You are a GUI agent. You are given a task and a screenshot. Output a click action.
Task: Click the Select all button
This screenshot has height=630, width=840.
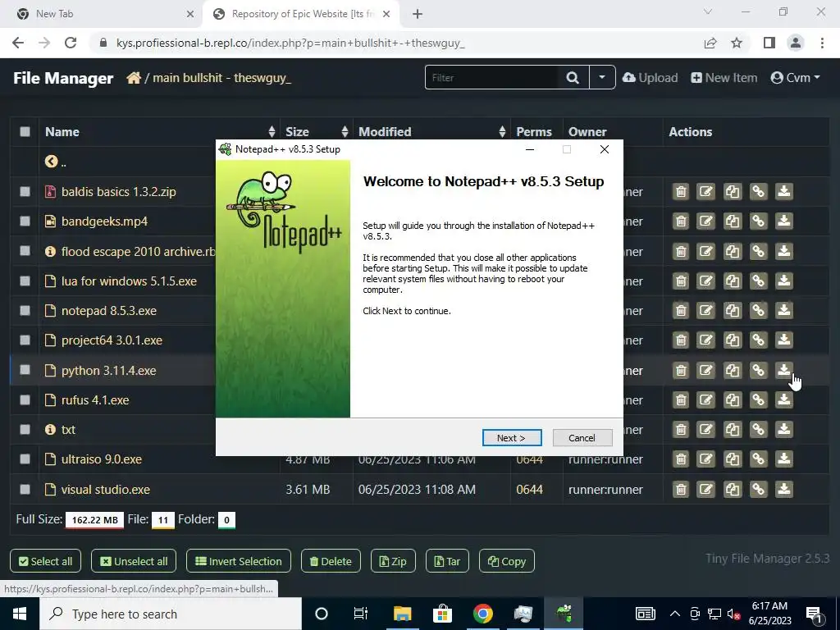coord(46,561)
